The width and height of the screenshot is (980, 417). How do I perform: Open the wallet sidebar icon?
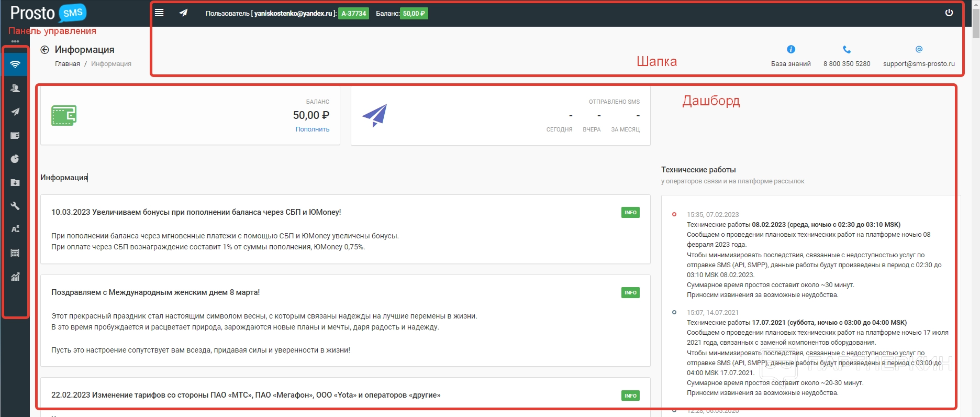15,135
